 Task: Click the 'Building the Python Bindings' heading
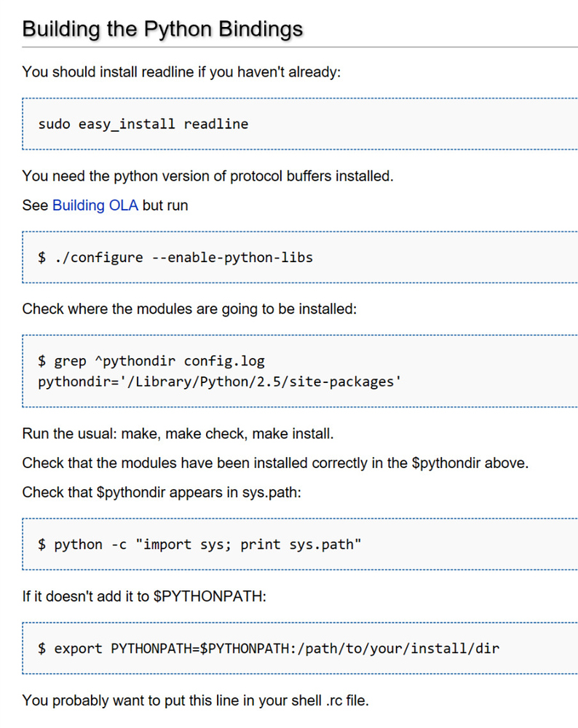[162, 28]
